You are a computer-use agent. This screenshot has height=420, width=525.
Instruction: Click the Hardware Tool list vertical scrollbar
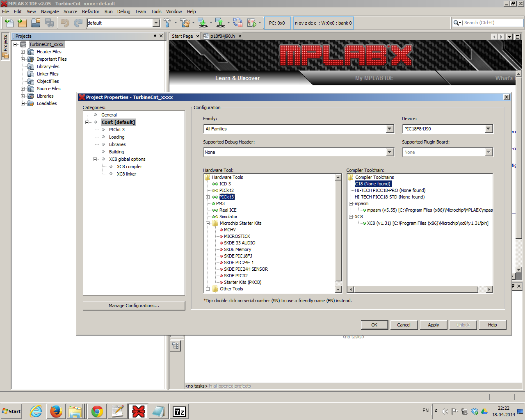click(338, 233)
